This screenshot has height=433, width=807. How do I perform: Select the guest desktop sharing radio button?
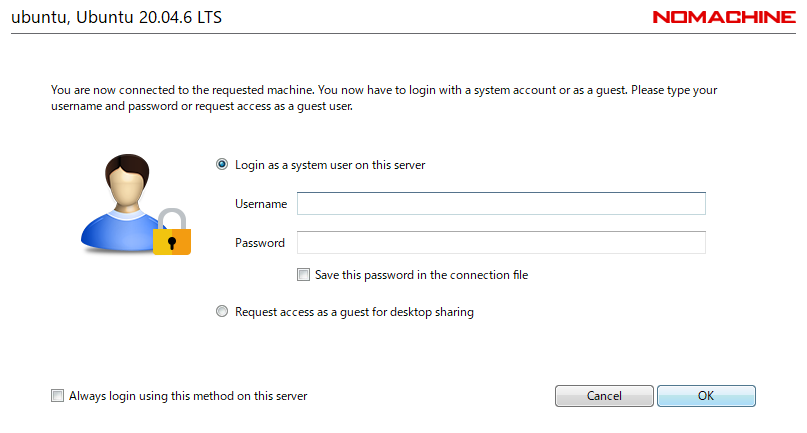point(222,312)
